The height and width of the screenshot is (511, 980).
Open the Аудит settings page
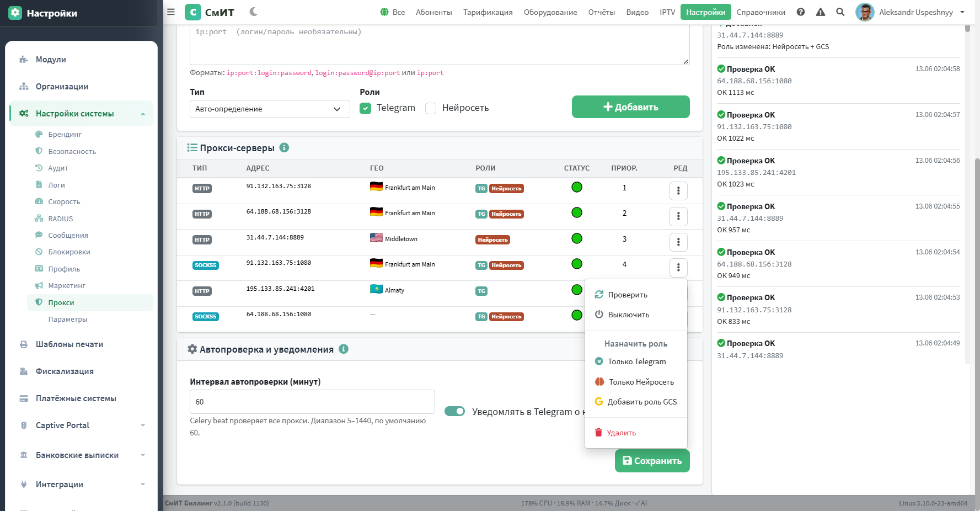pos(58,168)
